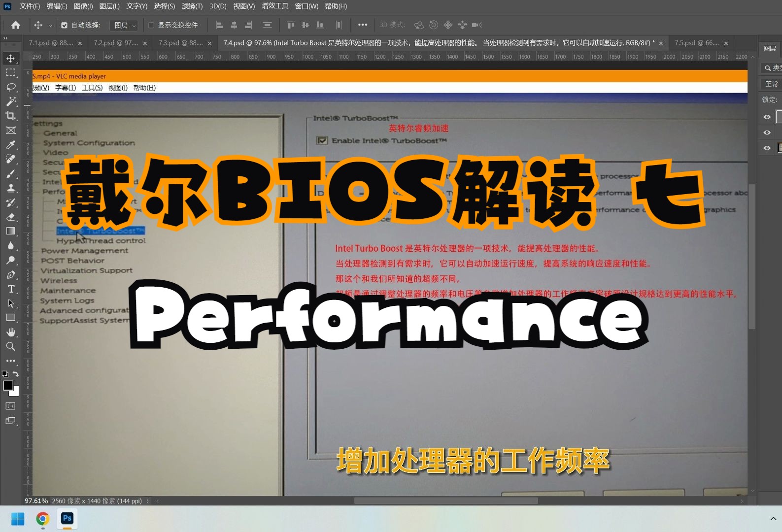The width and height of the screenshot is (782, 532).
Task: Close the 7.2.psd document tab
Action: 145,43
